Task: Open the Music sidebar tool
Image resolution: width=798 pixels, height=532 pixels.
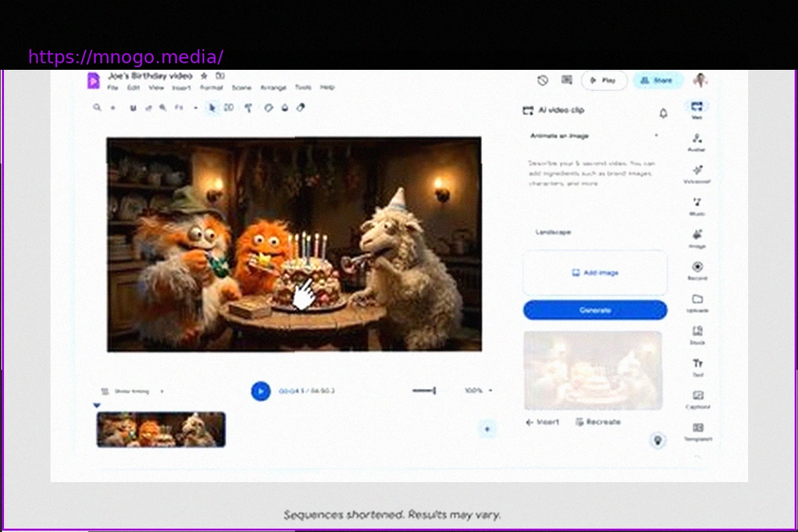Action: pos(696,206)
